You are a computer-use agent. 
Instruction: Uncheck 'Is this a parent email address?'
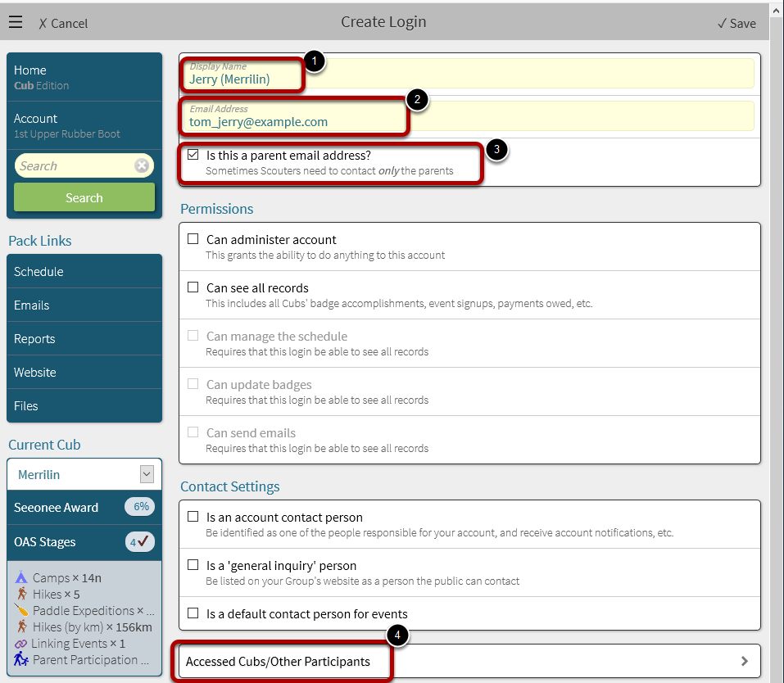point(193,155)
